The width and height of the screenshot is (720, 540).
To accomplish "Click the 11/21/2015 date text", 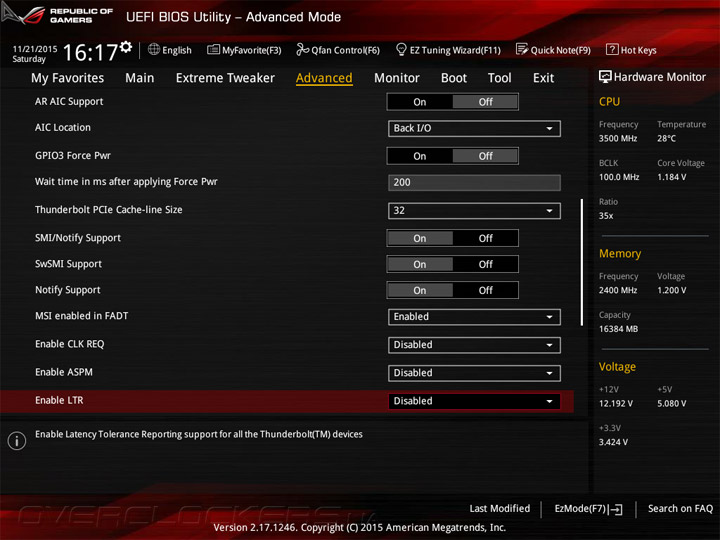I will [x=35, y=49].
